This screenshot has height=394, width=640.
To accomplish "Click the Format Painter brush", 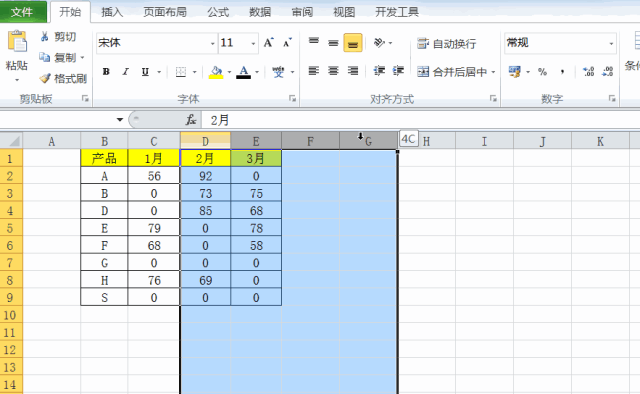I will pyautogui.click(x=45, y=78).
